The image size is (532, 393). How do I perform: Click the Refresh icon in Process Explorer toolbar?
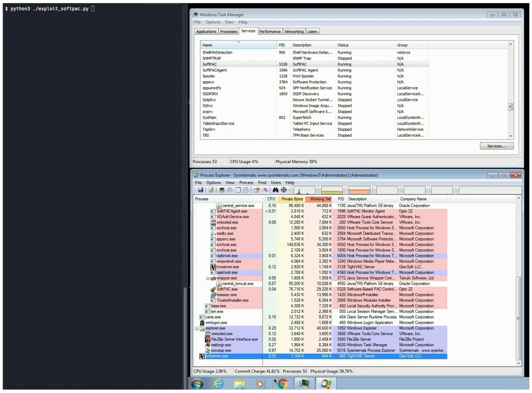[211, 190]
